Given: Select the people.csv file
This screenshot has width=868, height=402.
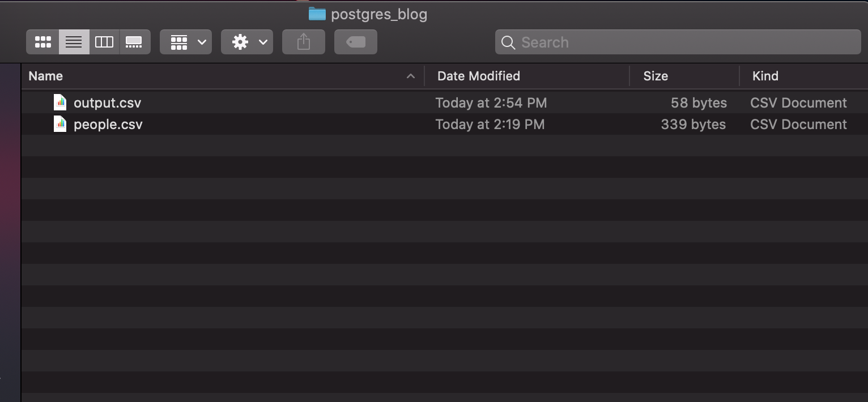Looking at the screenshot, I should click(x=108, y=125).
